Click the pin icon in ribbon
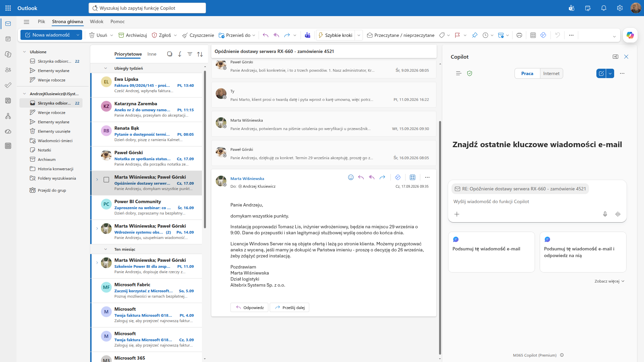 pos(475,35)
